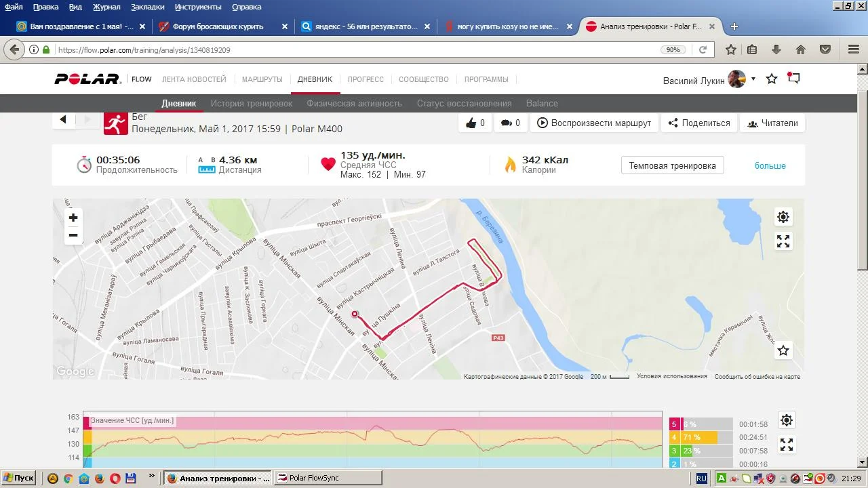Open heart rate chart settings gear
This screenshot has height=488, width=868.
(x=787, y=420)
